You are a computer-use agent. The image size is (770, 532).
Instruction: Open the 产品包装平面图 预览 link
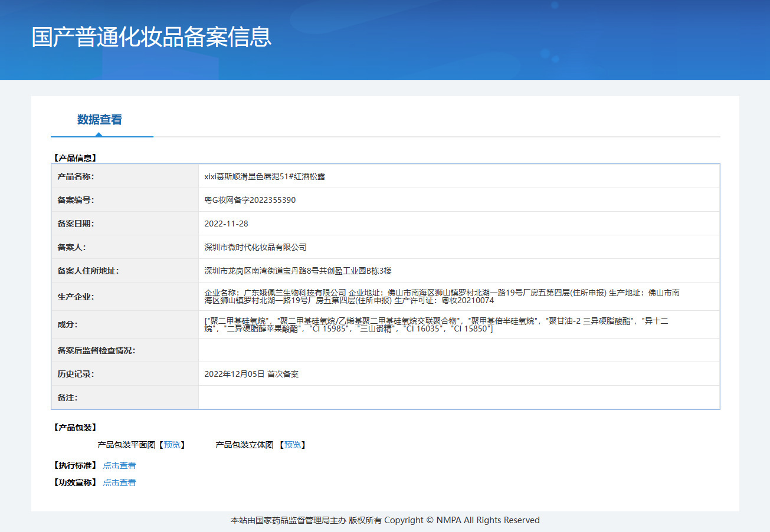172,445
